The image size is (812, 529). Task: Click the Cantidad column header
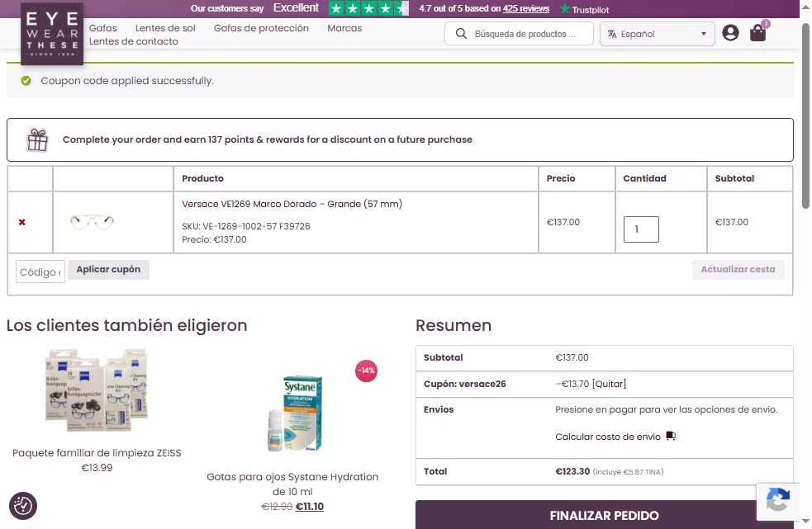pyautogui.click(x=644, y=178)
